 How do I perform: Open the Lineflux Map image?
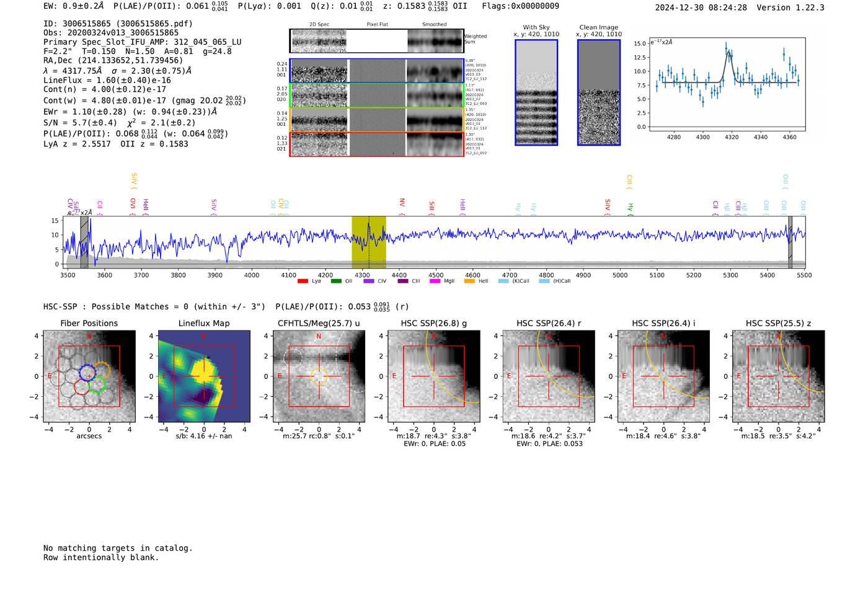point(204,376)
